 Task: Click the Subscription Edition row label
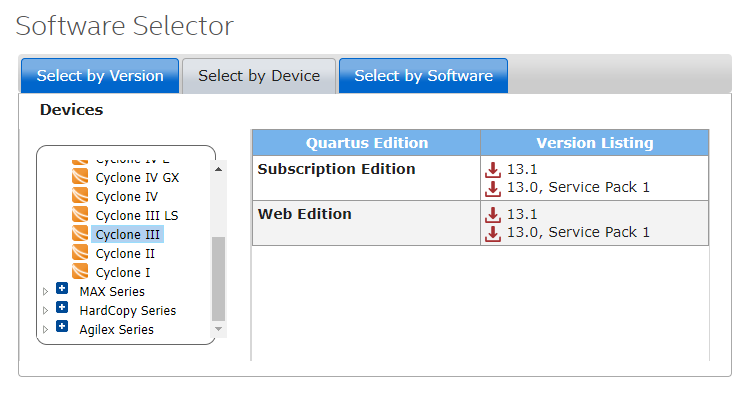(x=336, y=169)
